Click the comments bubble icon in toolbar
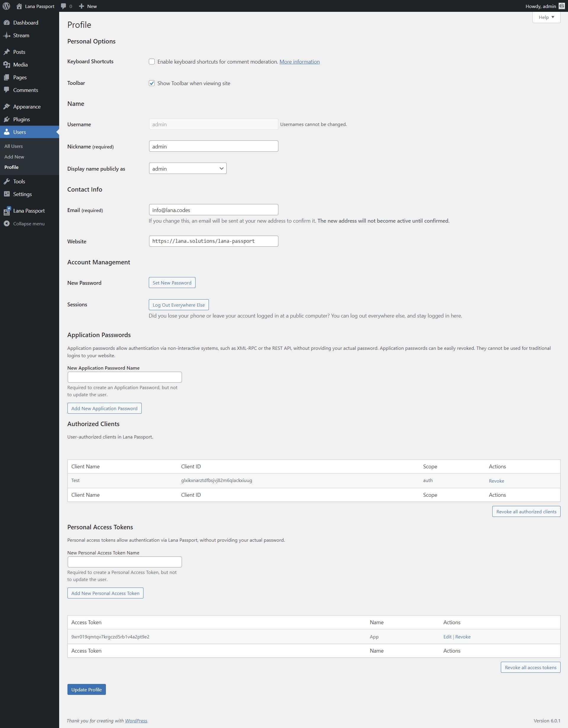Screen dimensions: 568x728 (x=63, y=6)
